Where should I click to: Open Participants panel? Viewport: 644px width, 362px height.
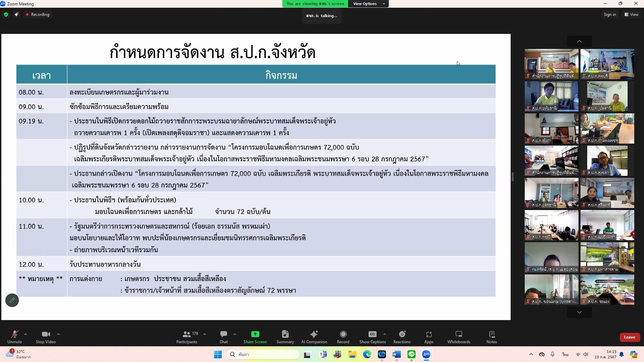tap(187, 337)
